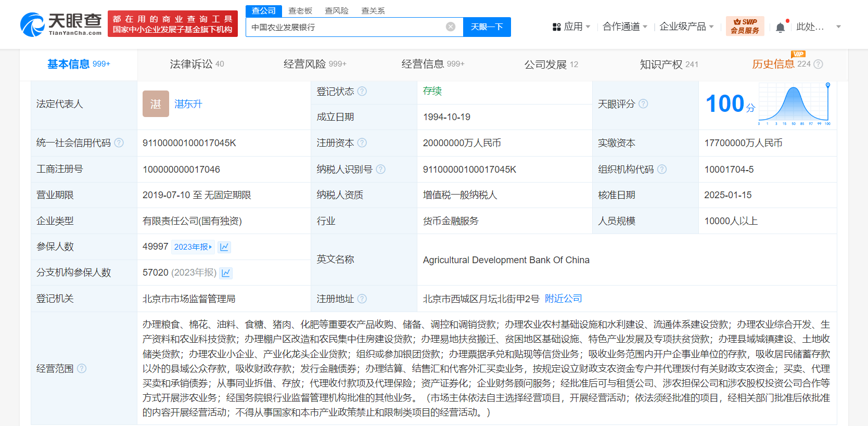The image size is (868, 426).
Task: View the insured headcount trend chart icon
Action: [x=224, y=247]
